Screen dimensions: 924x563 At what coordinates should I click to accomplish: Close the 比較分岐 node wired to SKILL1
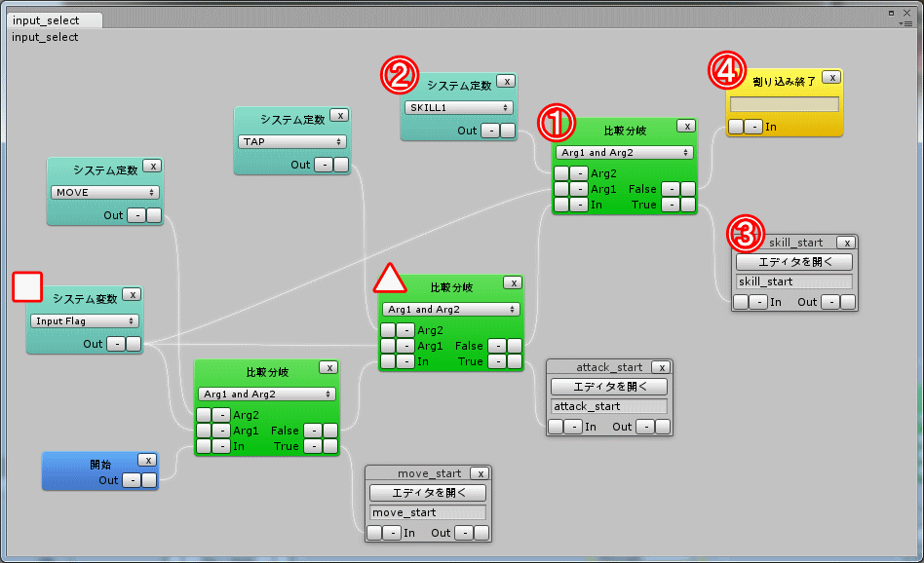pos(686,126)
